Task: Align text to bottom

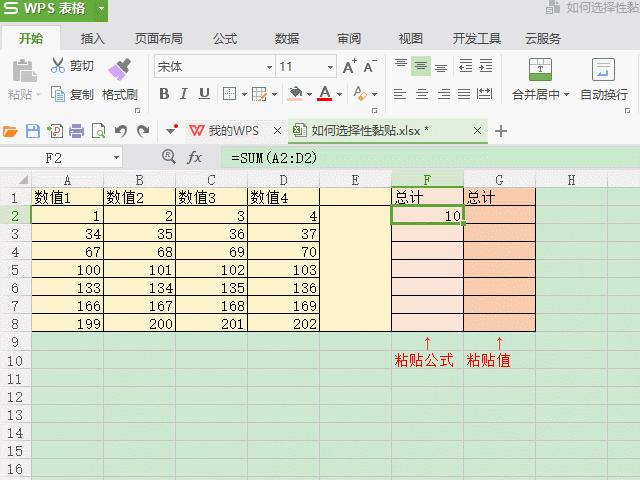Action: 441,68
